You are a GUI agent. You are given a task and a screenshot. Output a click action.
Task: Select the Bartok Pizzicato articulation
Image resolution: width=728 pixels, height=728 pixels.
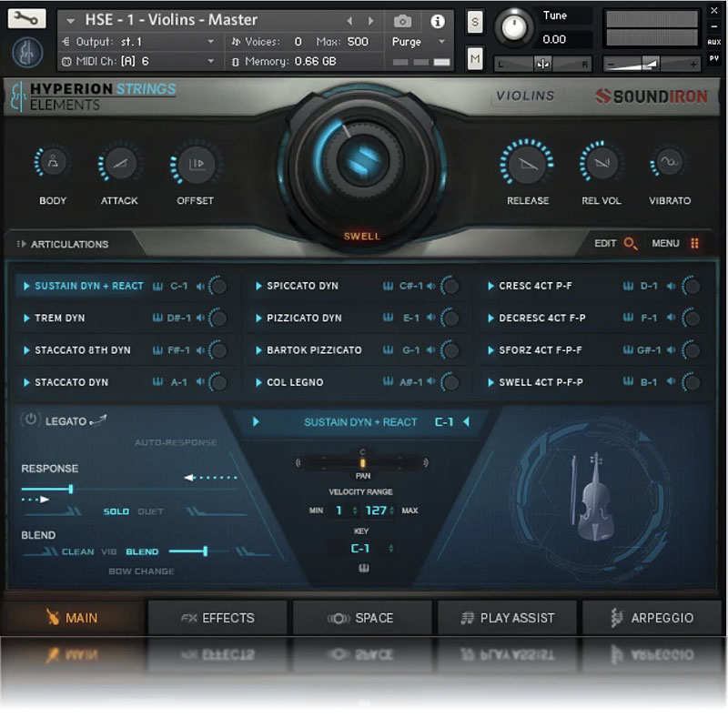tap(314, 350)
